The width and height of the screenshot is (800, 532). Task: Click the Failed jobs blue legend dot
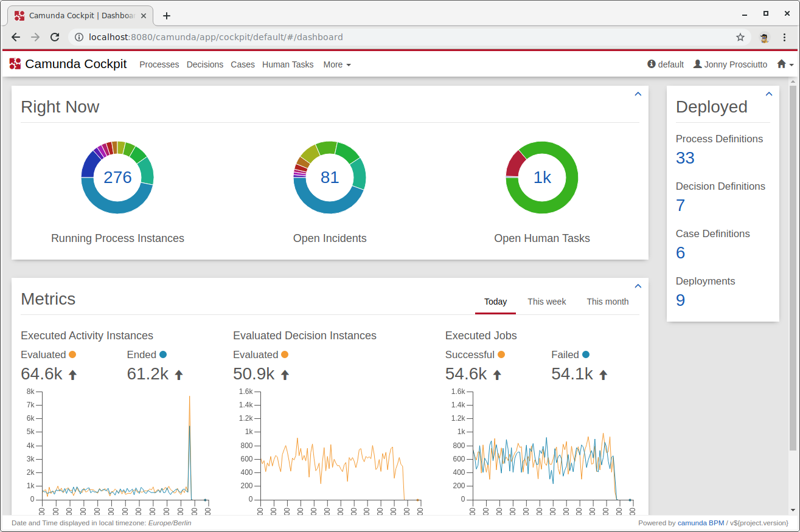click(586, 354)
